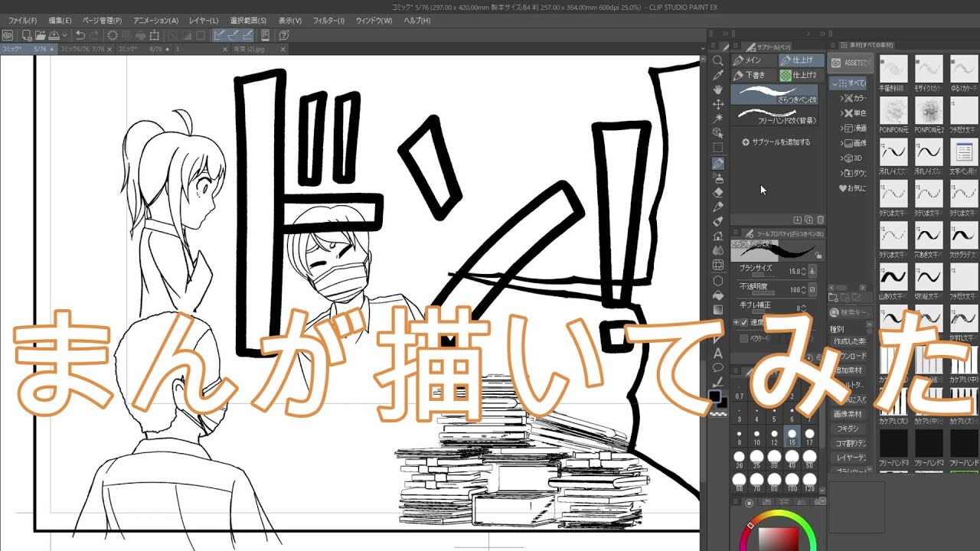Select the rectangular Selection marquee tool
Viewport: 980px width, 551px height.
[x=718, y=148]
